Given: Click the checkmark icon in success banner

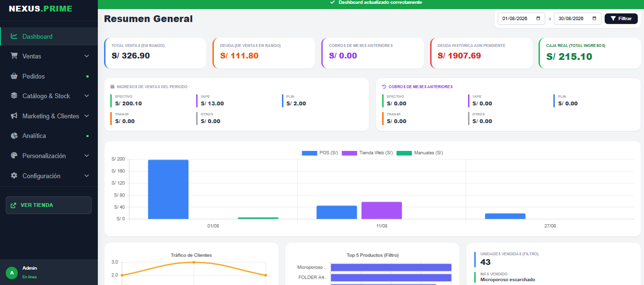Looking at the screenshot, I should pyautogui.click(x=332, y=2).
